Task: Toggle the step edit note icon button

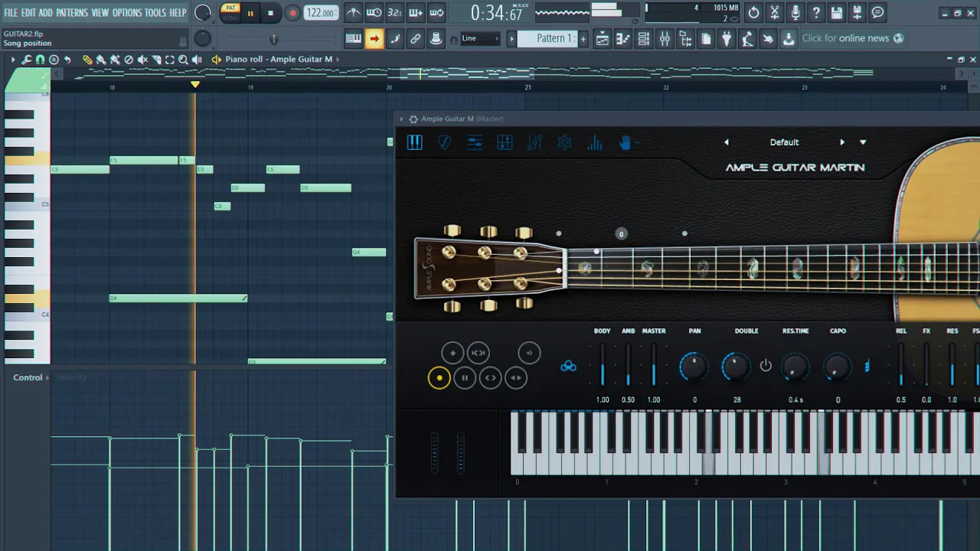Action: pyautogui.click(x=395, y=38)
